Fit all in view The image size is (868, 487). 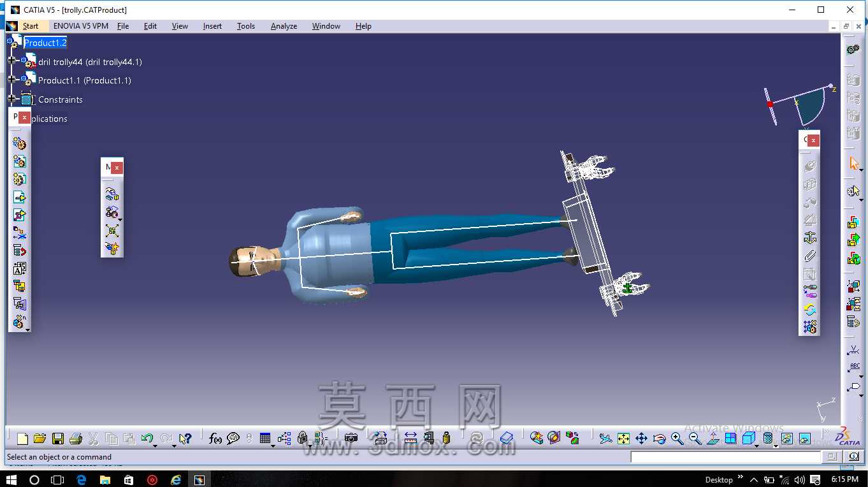coord(623,439)
